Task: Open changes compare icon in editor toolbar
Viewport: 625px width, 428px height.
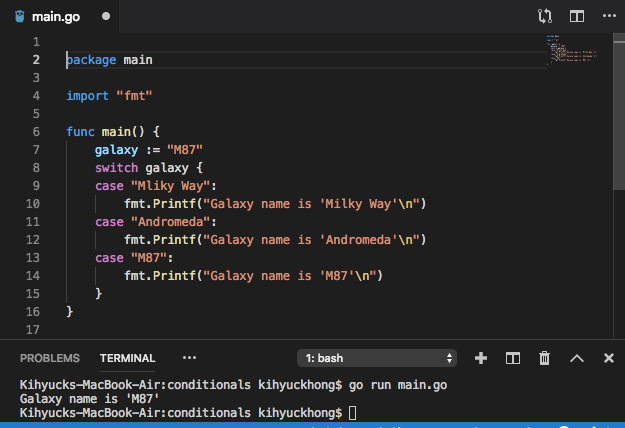Action: coord(544,16)
